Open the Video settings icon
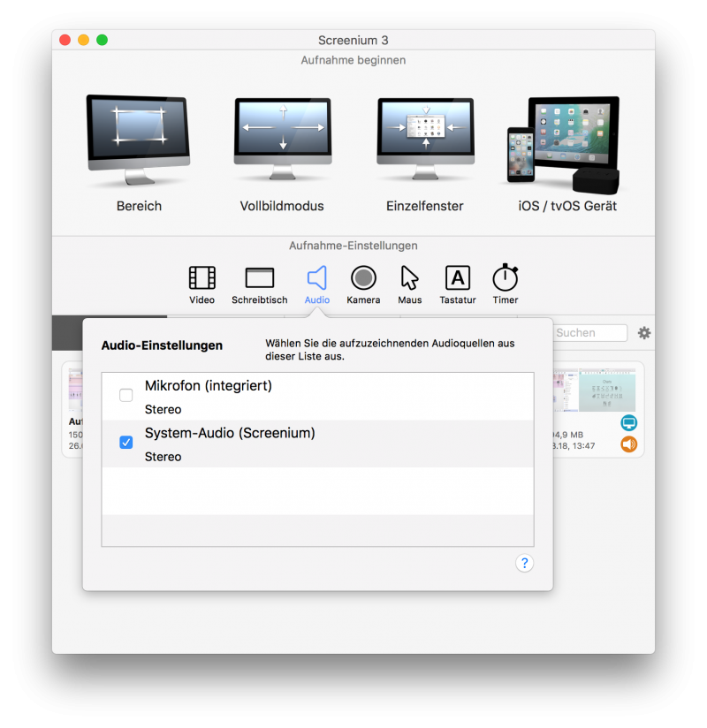The image size is (707, 728). pos(201,278)
